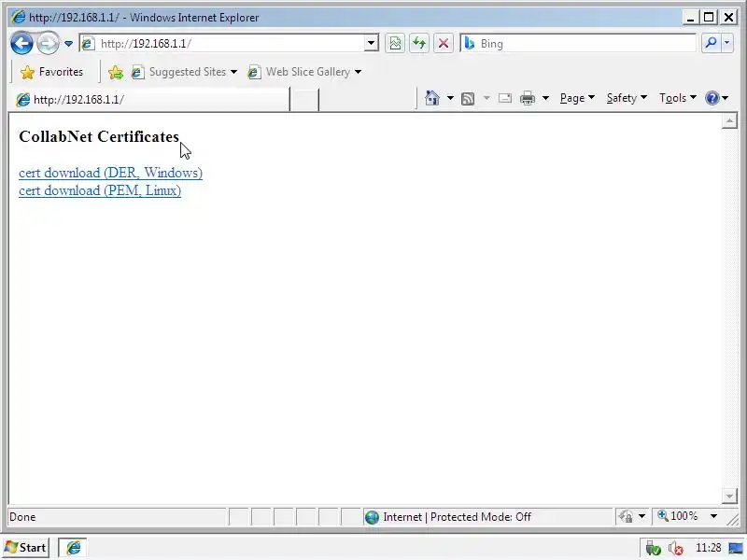
Task: Expand the Suggested Sites dropdown arrow
Action: tap(233, 72)
